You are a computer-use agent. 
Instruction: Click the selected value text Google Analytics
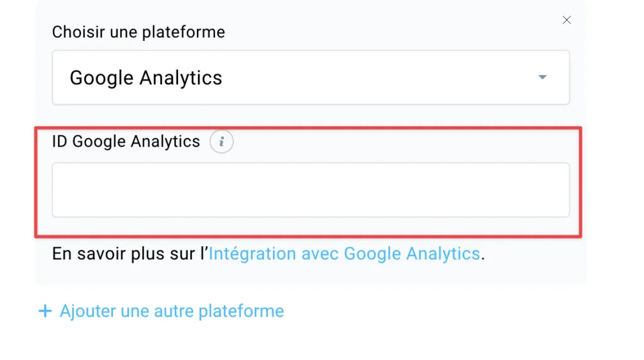(146, 77)
